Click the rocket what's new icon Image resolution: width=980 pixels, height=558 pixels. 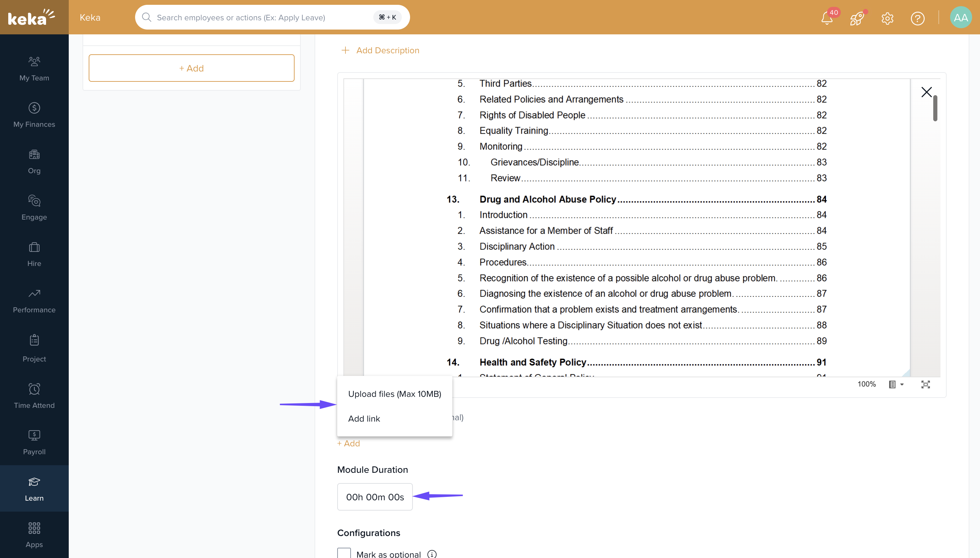pos(857,18)
